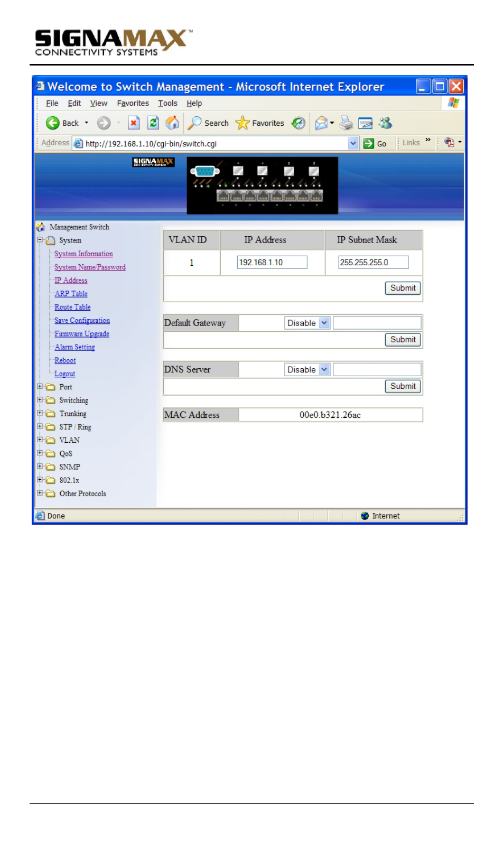Viewport: 504px width, 848px height.
Task: Open the ARP Table link
Action: pos(71,294)
